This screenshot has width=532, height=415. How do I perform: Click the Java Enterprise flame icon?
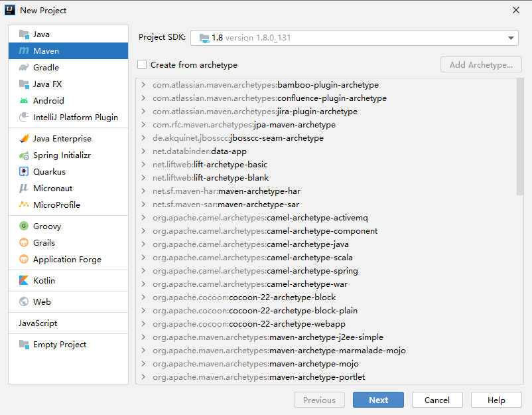coord(24,139)
